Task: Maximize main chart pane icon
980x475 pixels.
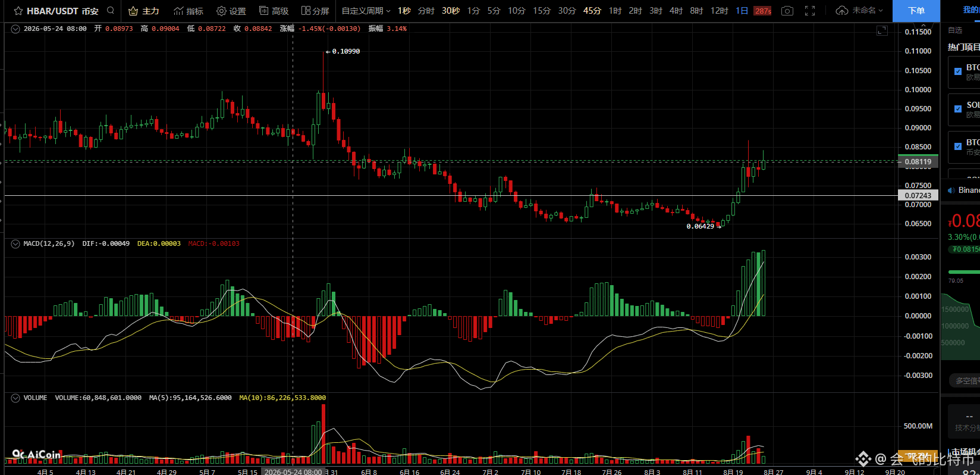Action: (x=882, y=30)
